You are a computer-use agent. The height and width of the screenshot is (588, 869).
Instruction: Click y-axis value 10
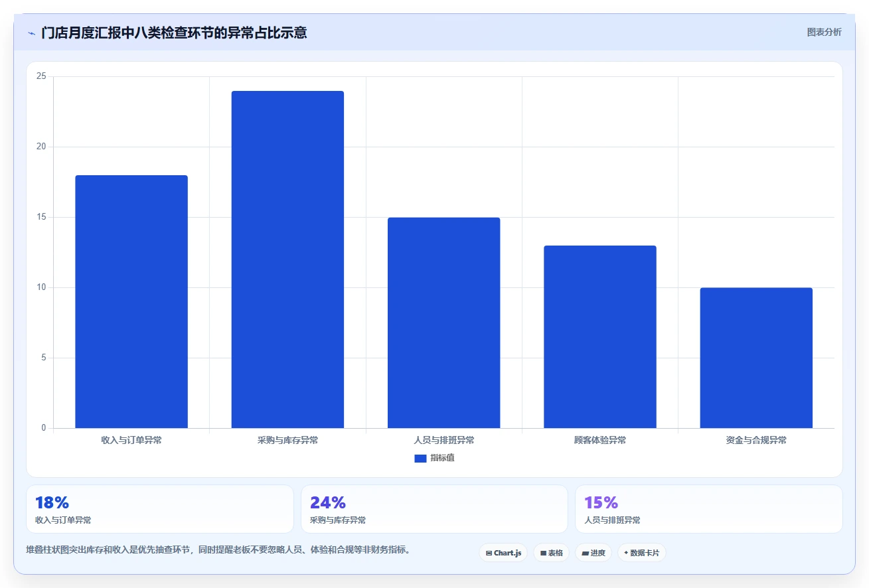click(41, 287)
